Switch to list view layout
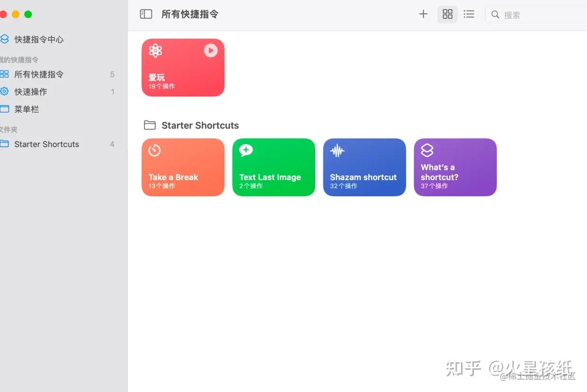587x392 pixels. 469,14
